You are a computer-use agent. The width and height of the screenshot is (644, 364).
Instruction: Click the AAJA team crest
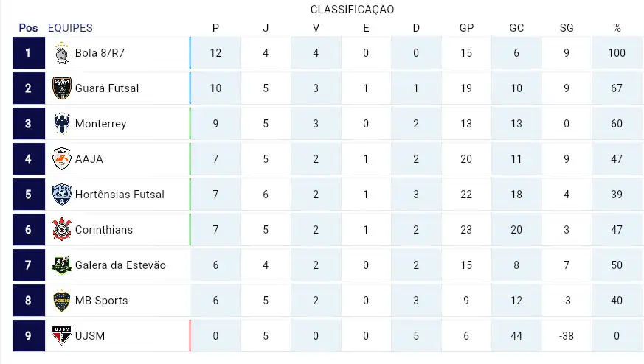click(62, 159)
